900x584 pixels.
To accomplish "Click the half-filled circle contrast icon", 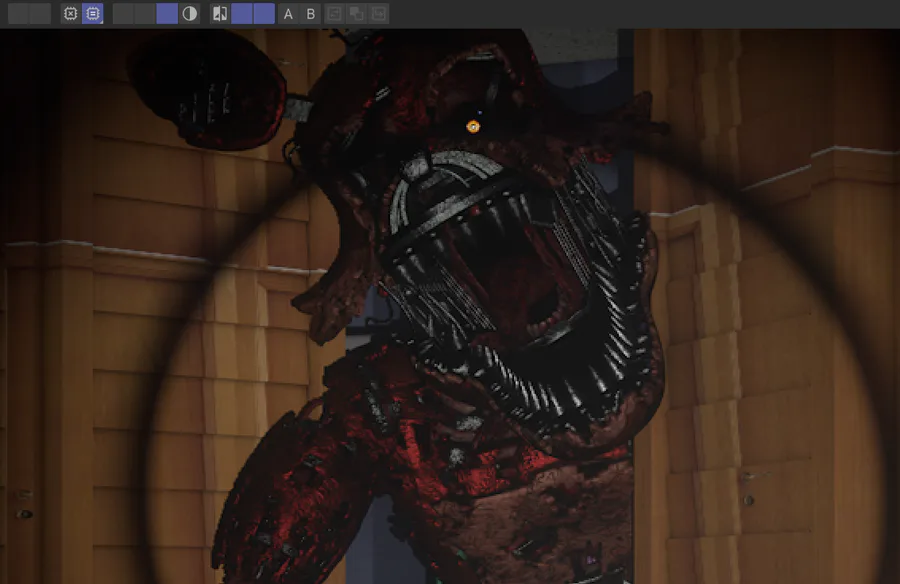I will pyautogui.click(x=189, y=14).
